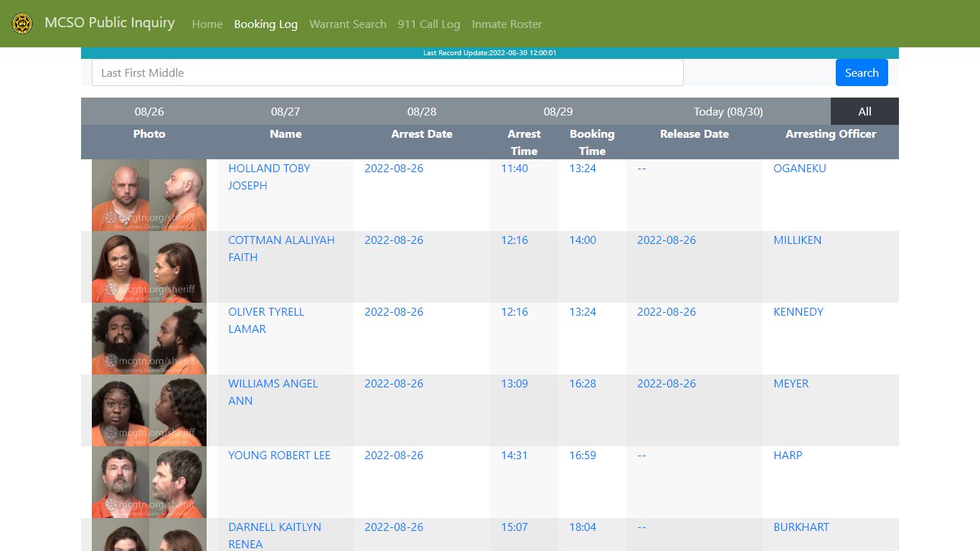Open the HOLLAND TOBY JOSEPH record link

tap(269, 176)
